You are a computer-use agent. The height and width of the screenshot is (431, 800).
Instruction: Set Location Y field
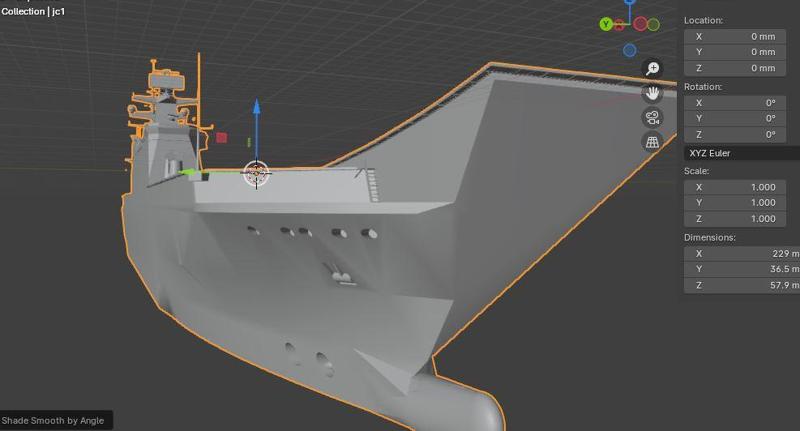[734, 52]
